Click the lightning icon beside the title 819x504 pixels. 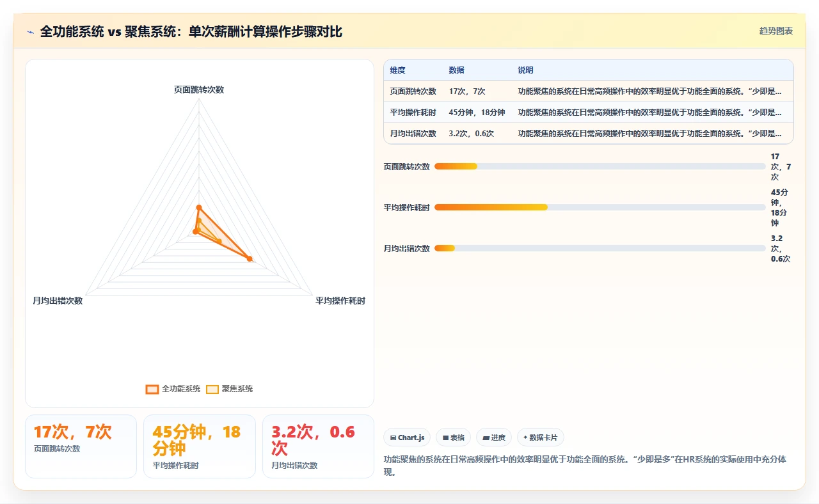(31, 31)
